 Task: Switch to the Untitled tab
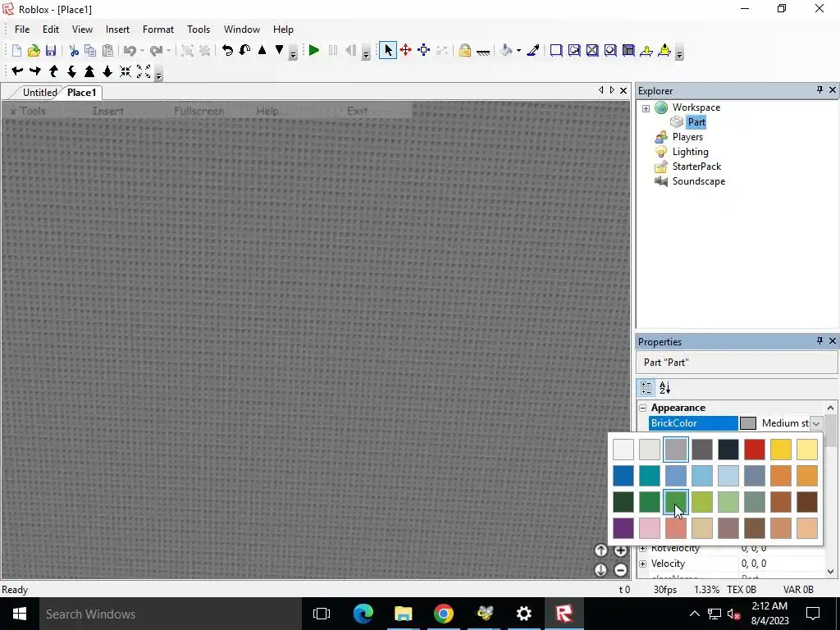39,93
